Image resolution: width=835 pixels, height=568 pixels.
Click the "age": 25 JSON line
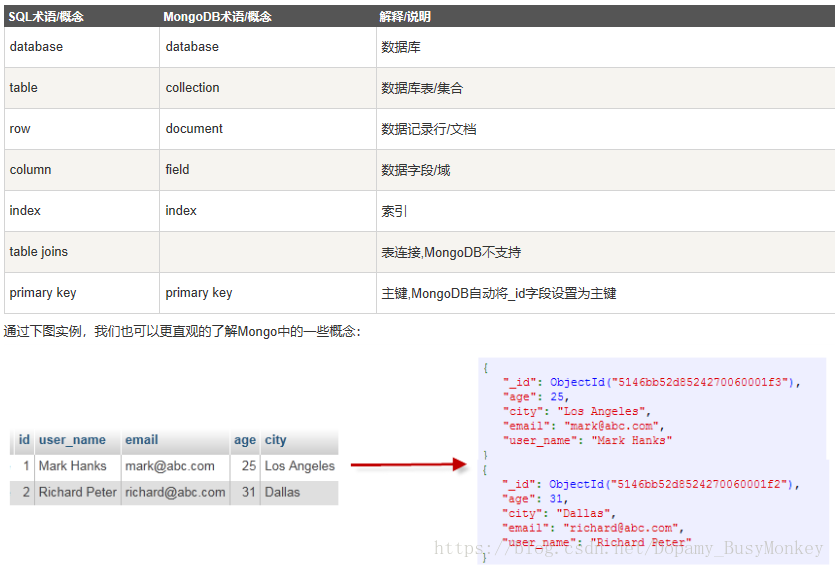536,397
